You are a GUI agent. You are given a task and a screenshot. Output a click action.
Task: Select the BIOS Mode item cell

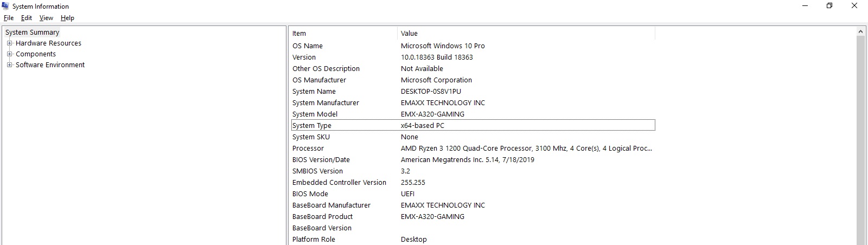pyautogui.click(x=310, y=194)
